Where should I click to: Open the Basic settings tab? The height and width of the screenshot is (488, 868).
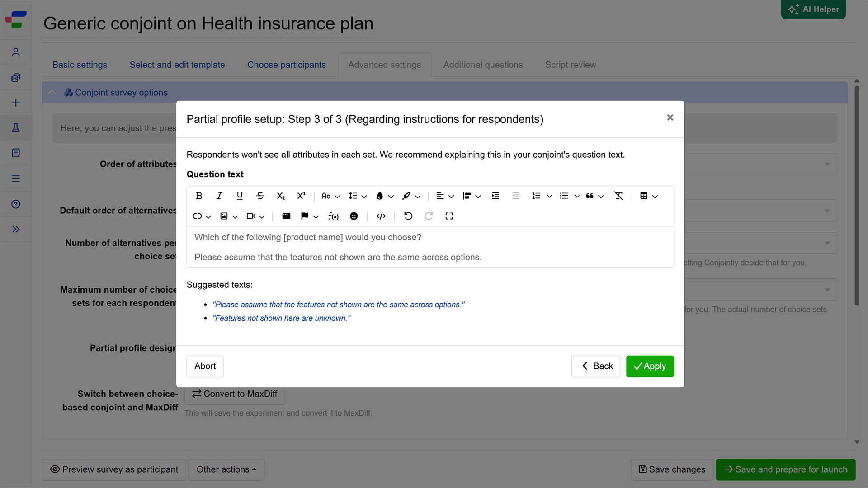pyautogui.click(x=80, y=65)
